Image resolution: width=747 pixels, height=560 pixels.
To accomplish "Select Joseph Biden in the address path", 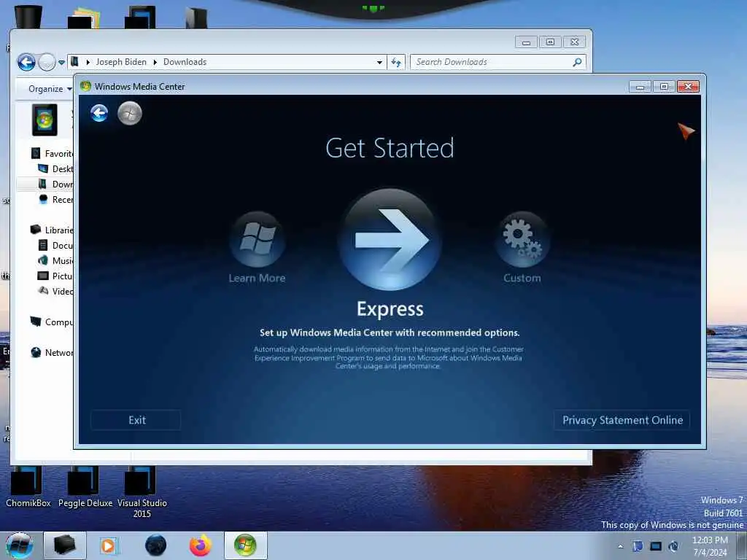I will coord(121,62).
